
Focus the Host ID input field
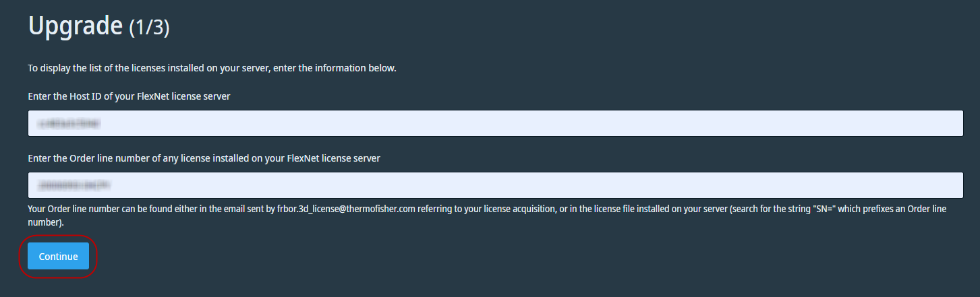[495, 123]
